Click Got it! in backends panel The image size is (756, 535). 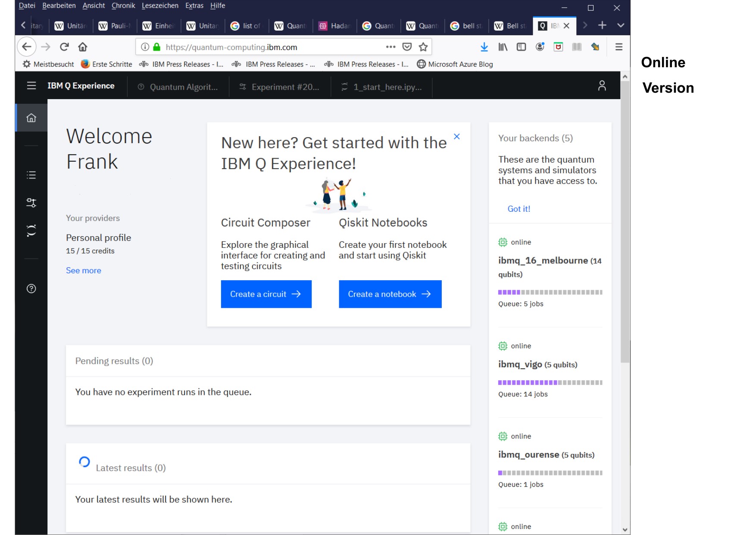(x=519, y=209)
